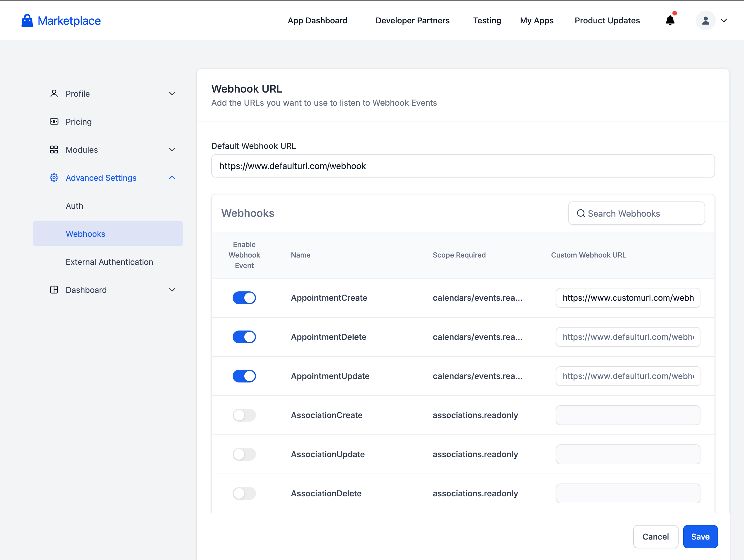Viewport: 744px width, 560px height.
Task: Enable the AssociationCreate webhook toggle
Action: [x=244, y=415]
